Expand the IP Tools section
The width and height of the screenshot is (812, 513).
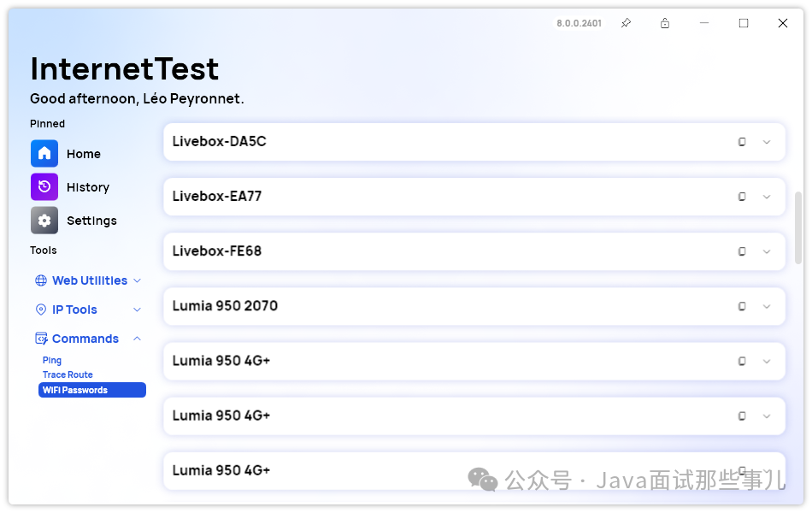[x=88, y=310]
